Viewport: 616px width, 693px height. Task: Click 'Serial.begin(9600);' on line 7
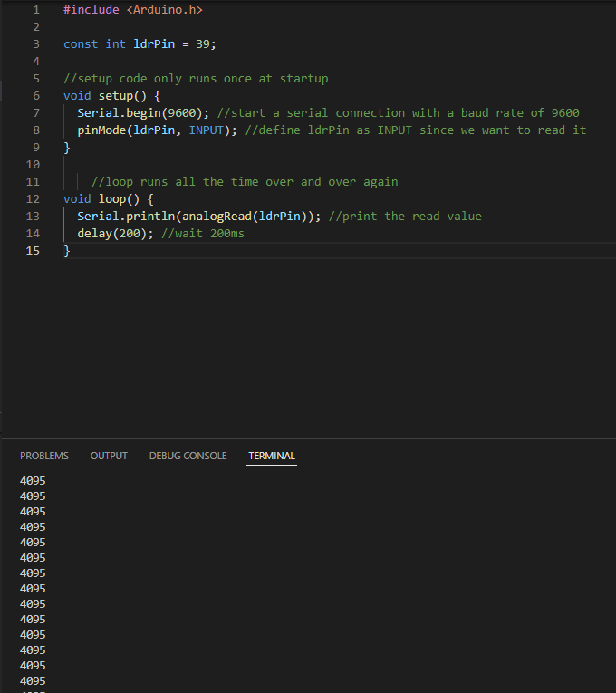pyautogui.click(x=143, y=113)
